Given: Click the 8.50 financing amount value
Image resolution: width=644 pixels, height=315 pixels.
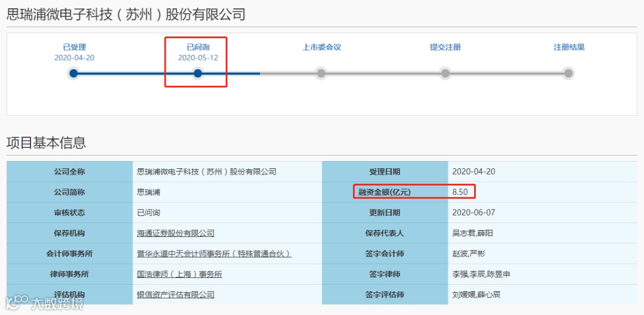Looking at the screenshot, I should click(x=460, y=192).
